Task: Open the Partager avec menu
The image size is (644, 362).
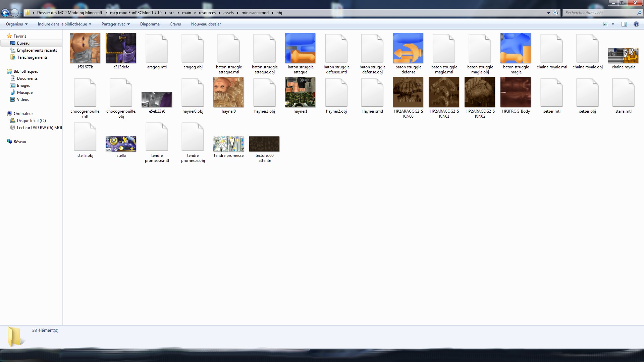Action: tap(115, 24)
